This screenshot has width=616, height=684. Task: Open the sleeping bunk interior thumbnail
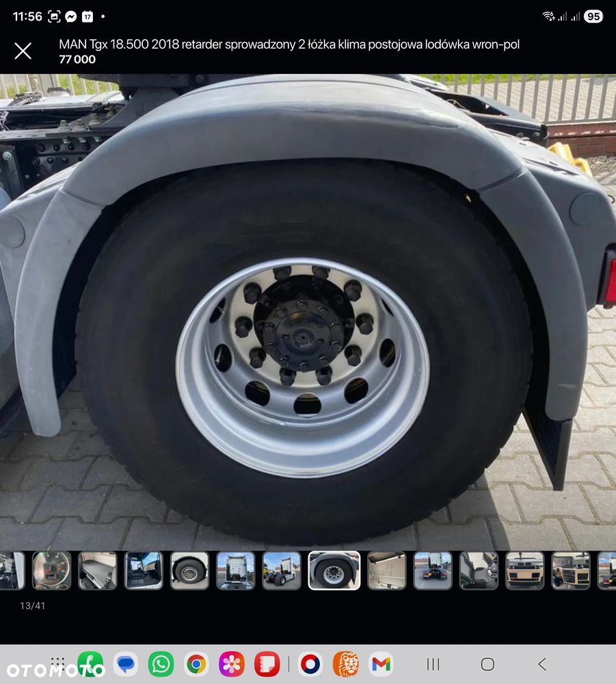(98, 570)
